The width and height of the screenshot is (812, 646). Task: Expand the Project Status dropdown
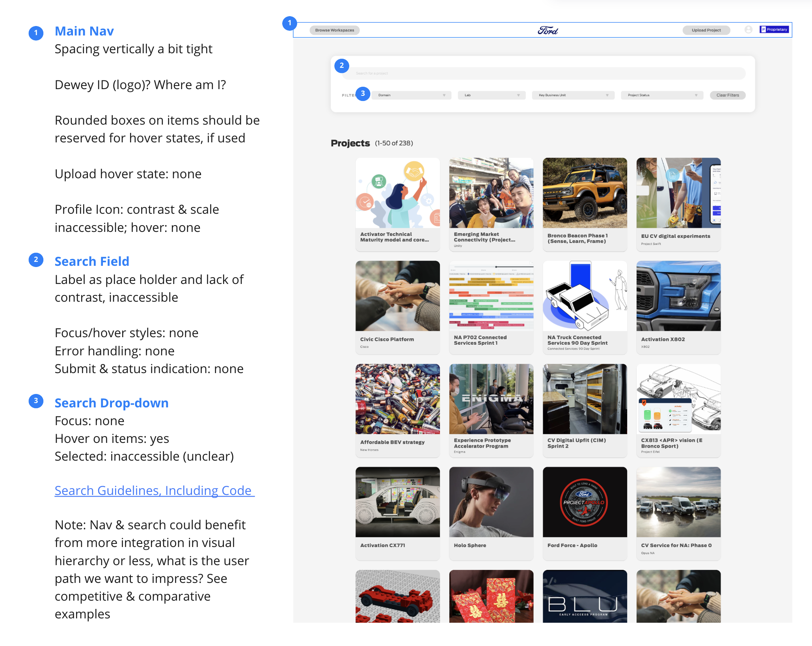click(x=662, y=95)
